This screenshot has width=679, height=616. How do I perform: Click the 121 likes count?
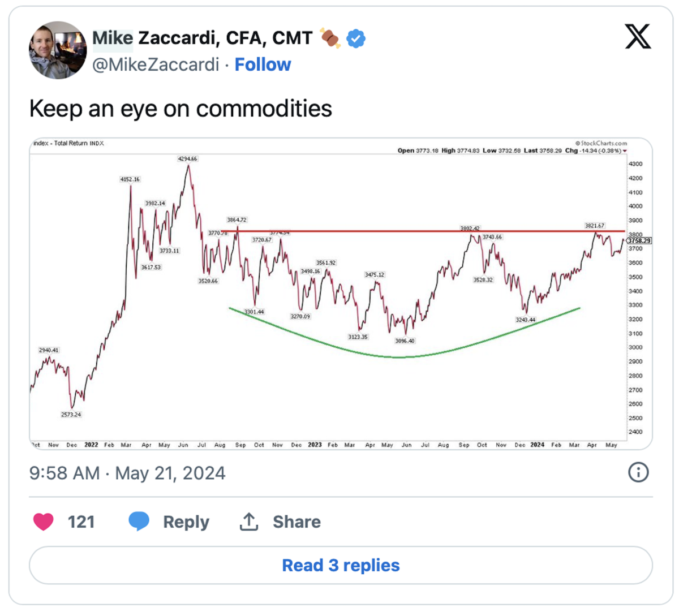pos(81,522)
